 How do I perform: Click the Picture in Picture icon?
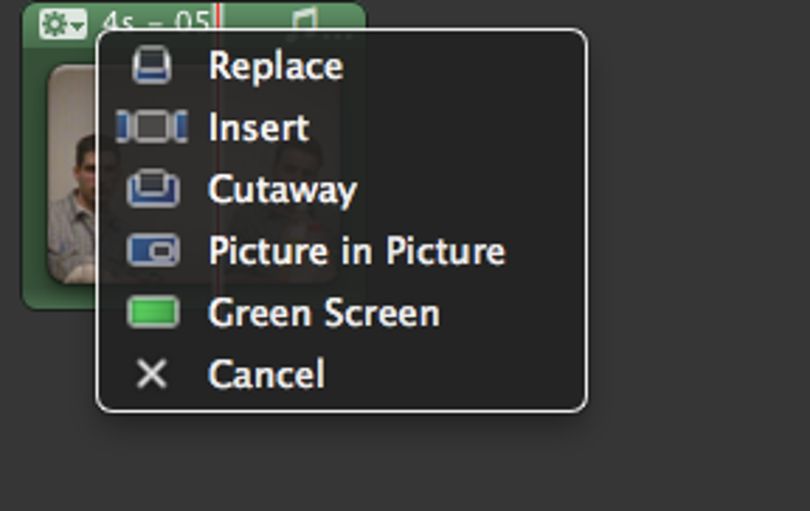point(153,250)
